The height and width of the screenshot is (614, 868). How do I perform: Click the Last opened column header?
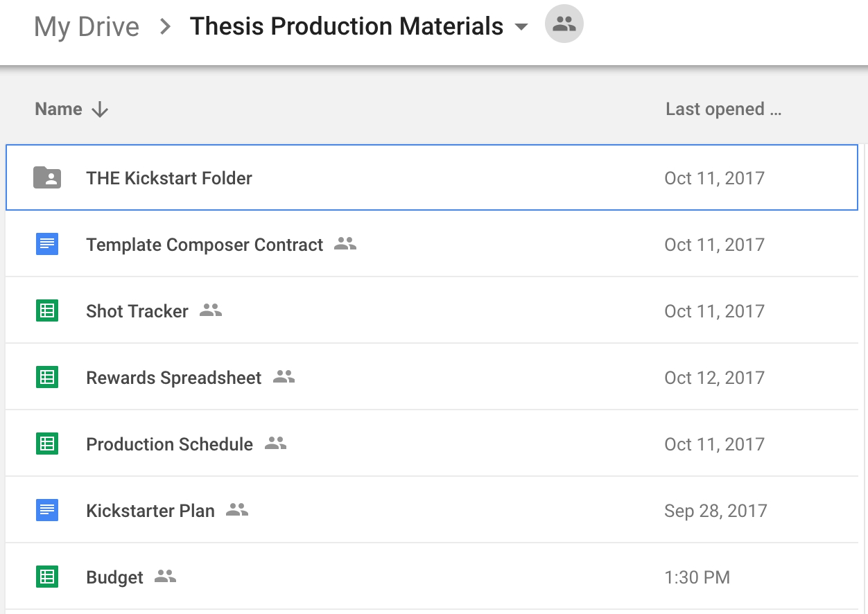pyautogui.click(x=723, y=109)
